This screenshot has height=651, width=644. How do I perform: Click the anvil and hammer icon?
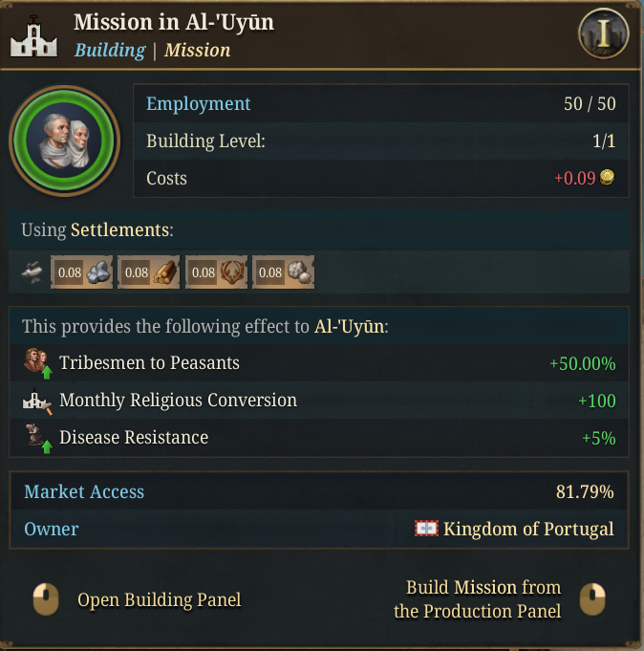(x=32, y=272)
